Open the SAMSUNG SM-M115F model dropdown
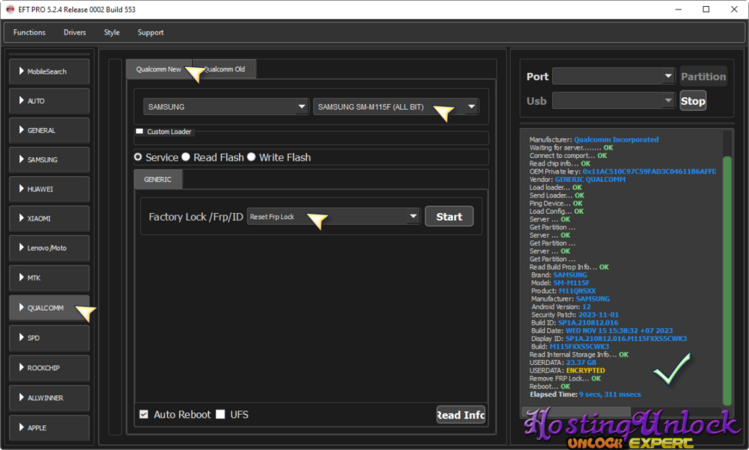 click(x=396, y=107)
